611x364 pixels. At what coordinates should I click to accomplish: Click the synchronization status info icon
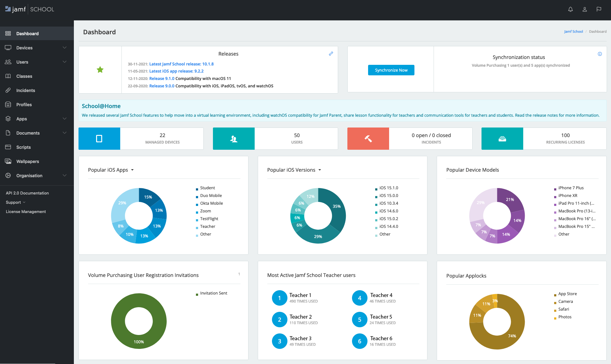pos(600,54)
